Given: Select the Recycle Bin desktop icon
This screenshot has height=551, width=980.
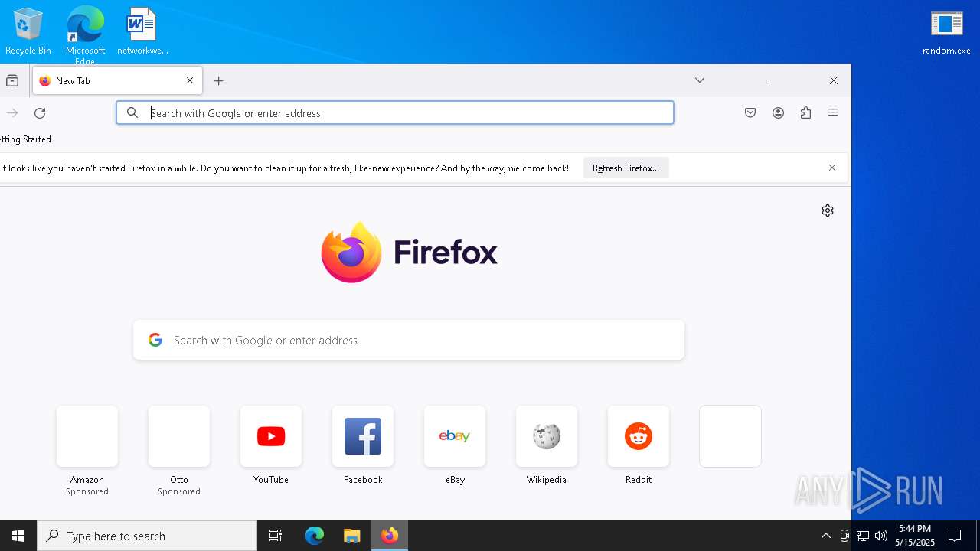Looking at the screenshot, I should [28, 32].
